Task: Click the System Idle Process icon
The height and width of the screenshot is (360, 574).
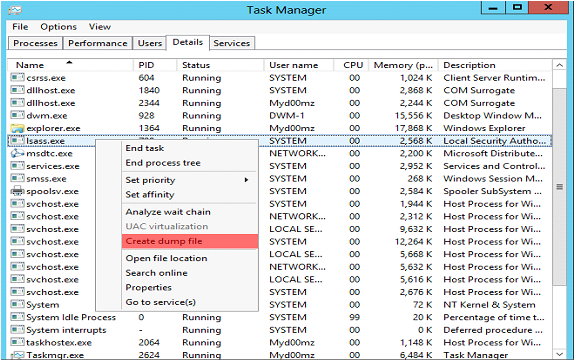Action: coord(17,317)
